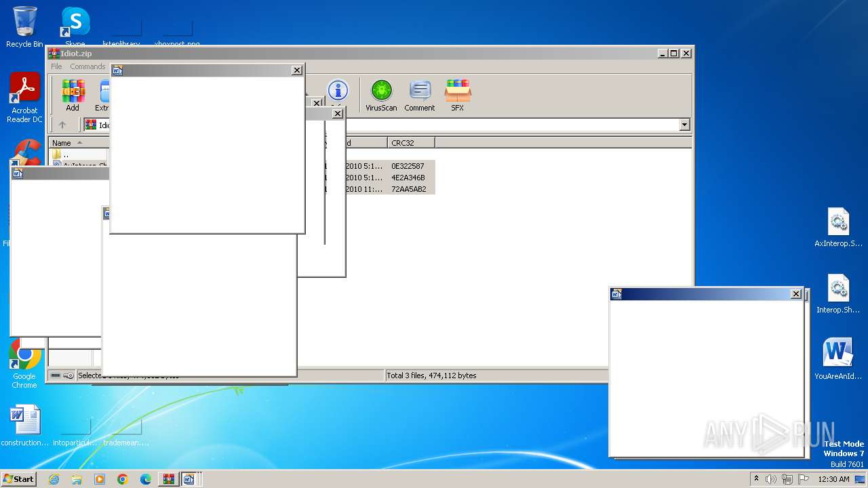
Task: Open the Commands menu in WinRAR
Action: point(87,66)
